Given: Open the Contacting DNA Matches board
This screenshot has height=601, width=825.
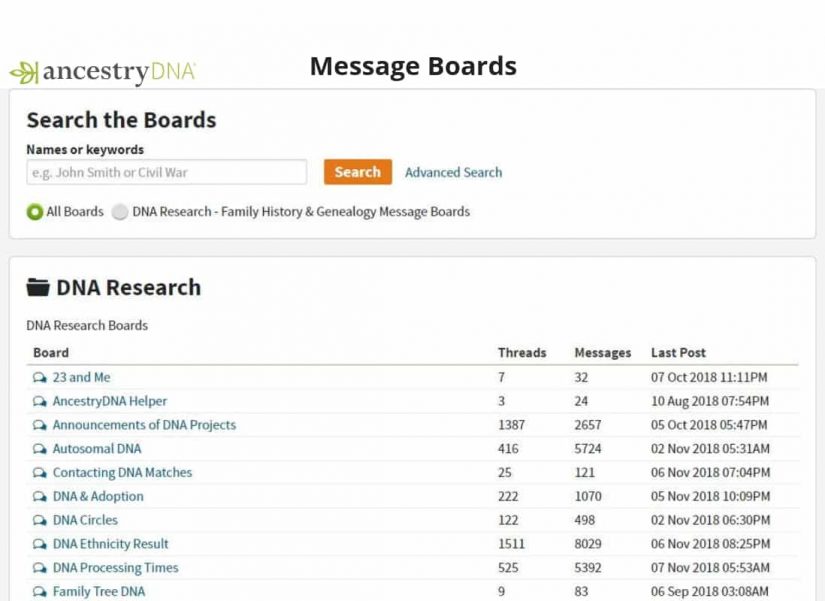Looking at the screenshot, I should pos(122,472).
